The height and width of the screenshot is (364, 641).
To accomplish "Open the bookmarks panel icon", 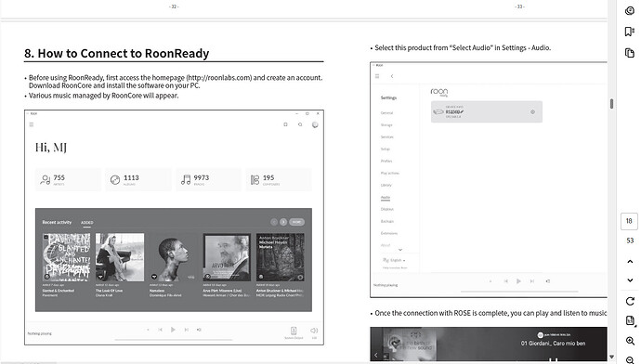I will pos(630,32).
